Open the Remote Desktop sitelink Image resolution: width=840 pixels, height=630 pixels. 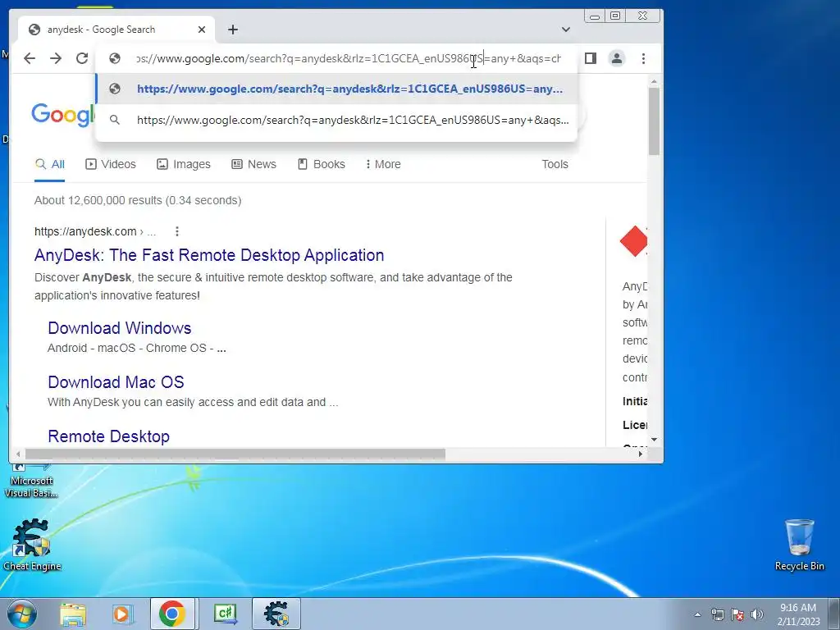109,436
